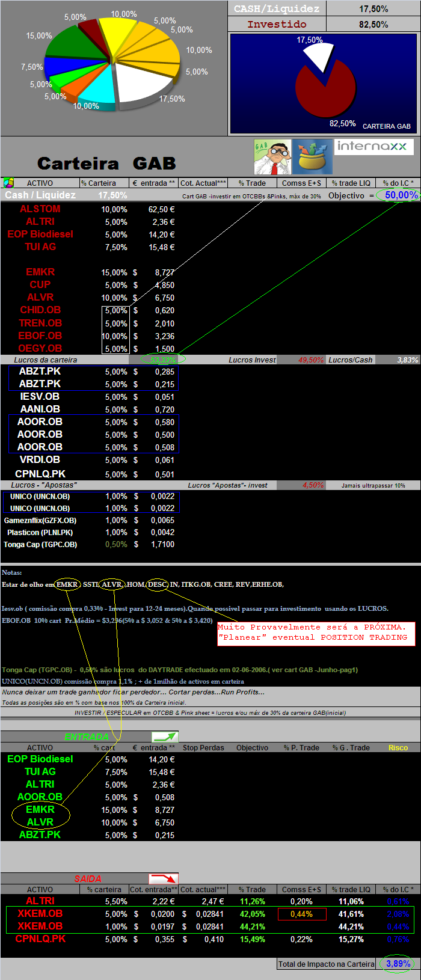The height and width of the screenshot is (980, 421).
Task: Click the 4,850 entry value
Action: tap(165, 285)
